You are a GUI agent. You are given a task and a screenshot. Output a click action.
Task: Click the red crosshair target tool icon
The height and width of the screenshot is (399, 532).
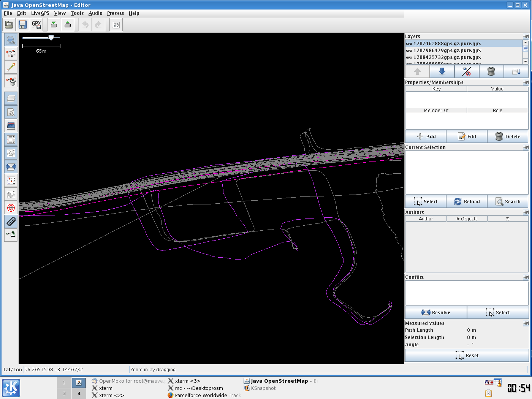point(11,207)
